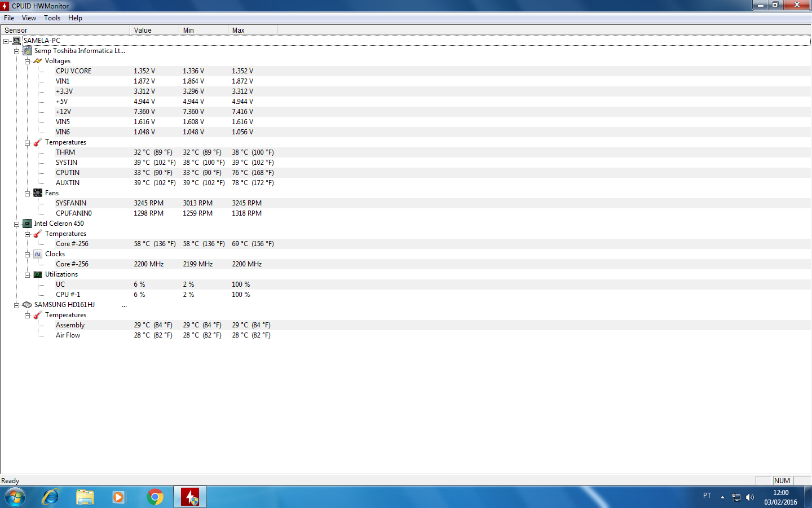
Task: Launch Google Chrome from taskbar
Action: pos(155,497)
